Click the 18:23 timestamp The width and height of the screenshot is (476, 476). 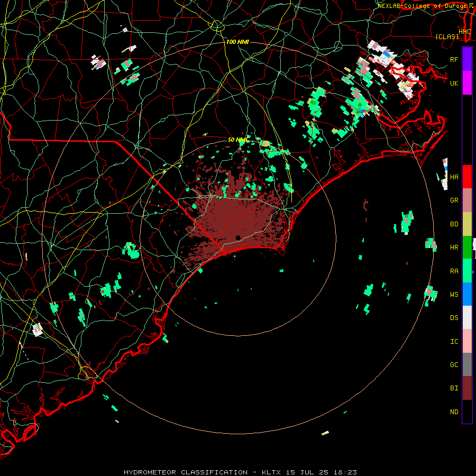[x=346, y=472]
